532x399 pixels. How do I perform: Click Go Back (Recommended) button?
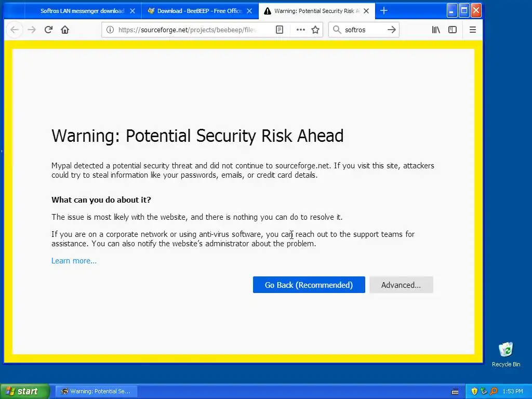coord(309,285)
